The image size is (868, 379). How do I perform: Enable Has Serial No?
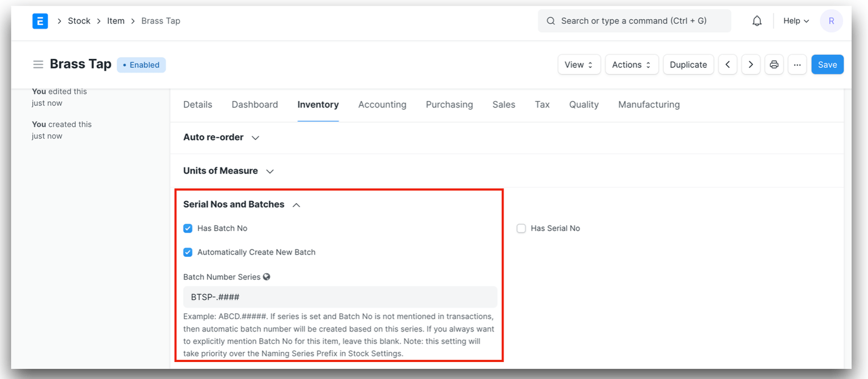pos(521,229)
